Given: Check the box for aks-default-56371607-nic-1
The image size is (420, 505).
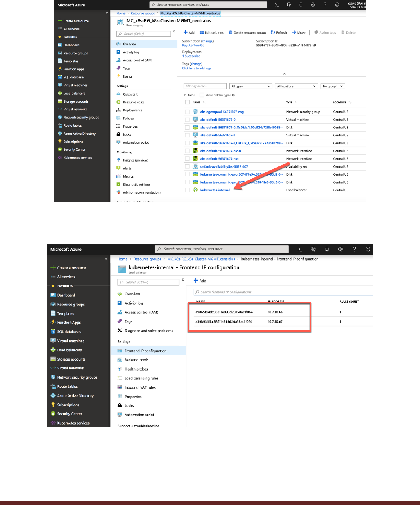Looking at the screenshot, I should (187, 159).
